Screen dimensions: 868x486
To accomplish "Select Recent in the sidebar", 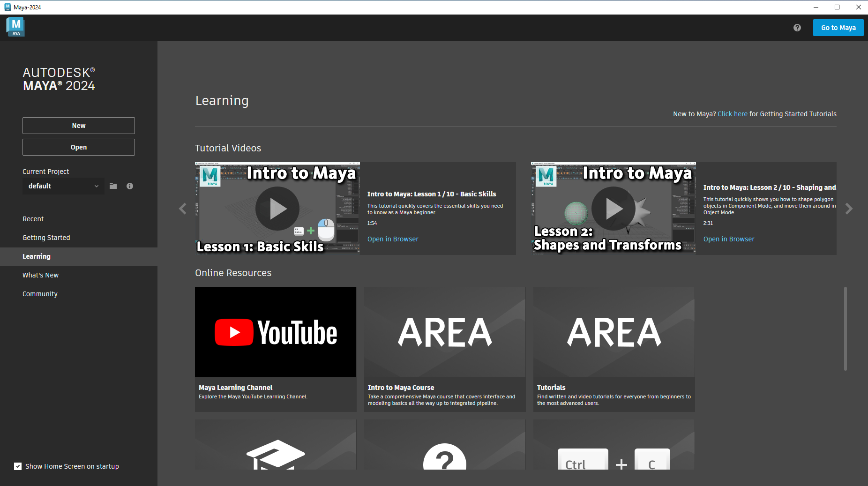I will (x=79, y=219).
